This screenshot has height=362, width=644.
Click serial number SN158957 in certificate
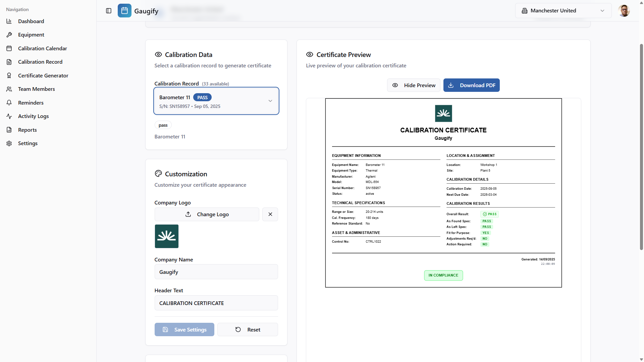373,188
